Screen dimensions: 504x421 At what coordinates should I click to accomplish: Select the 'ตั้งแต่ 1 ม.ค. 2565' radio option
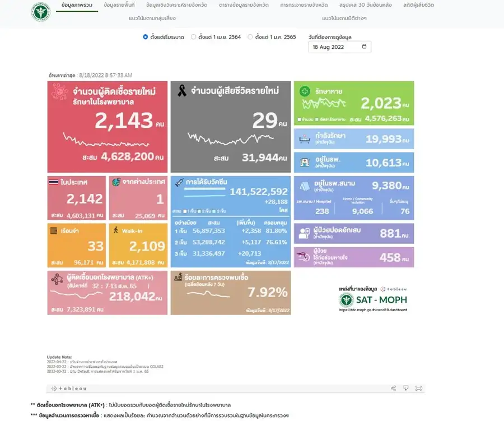[x=250, y=37]
